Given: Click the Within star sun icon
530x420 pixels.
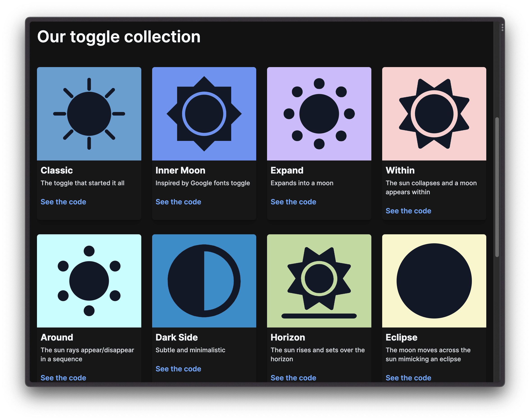Looking at the screenshot, I should coord(434,114).
